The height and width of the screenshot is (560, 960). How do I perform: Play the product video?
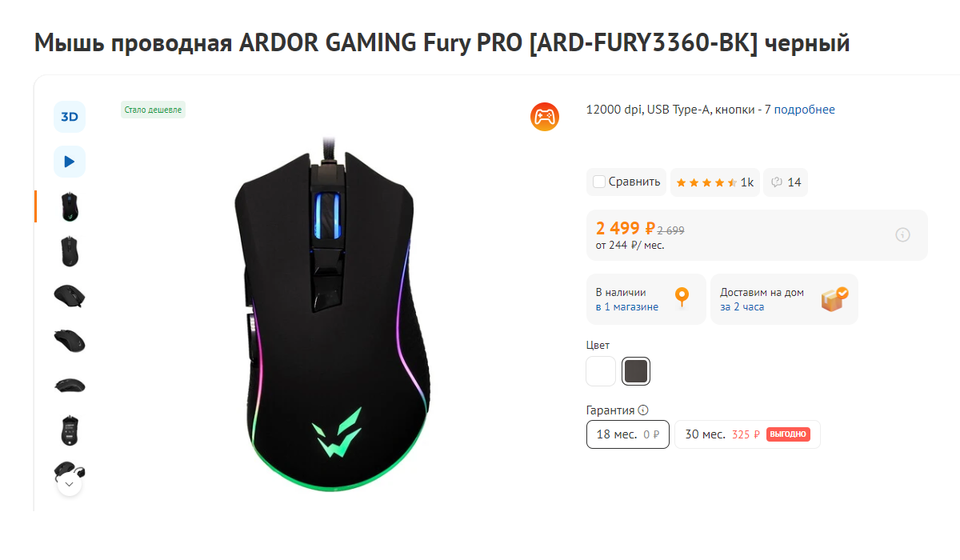tap(70, 162)
